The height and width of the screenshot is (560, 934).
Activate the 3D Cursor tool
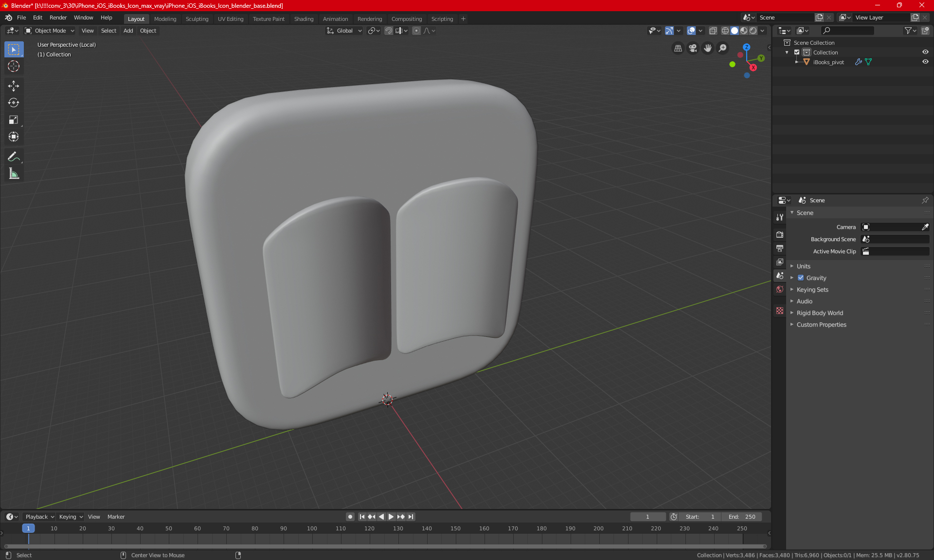point(14,67)
